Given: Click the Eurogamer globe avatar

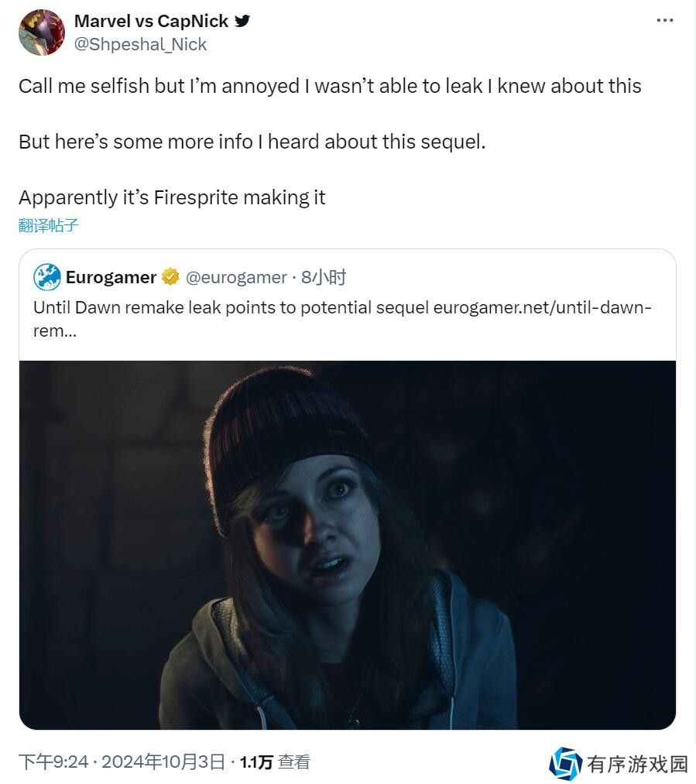Looking at the screenshot, I should pos(47,277).
